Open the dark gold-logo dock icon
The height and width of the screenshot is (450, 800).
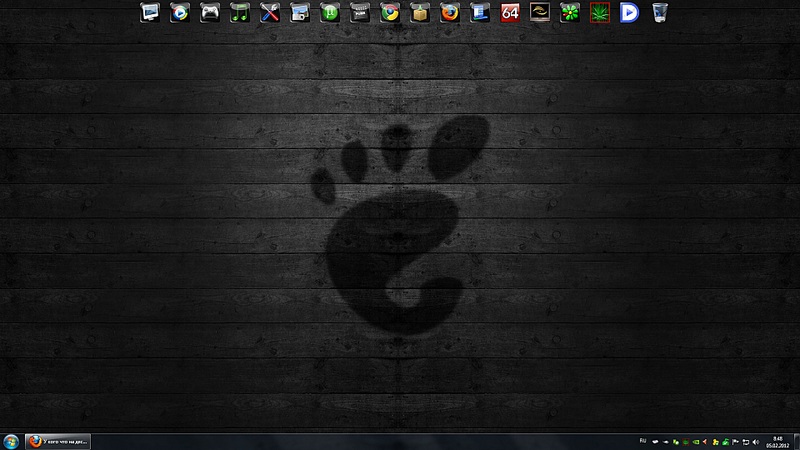click(x=540, y=12)
